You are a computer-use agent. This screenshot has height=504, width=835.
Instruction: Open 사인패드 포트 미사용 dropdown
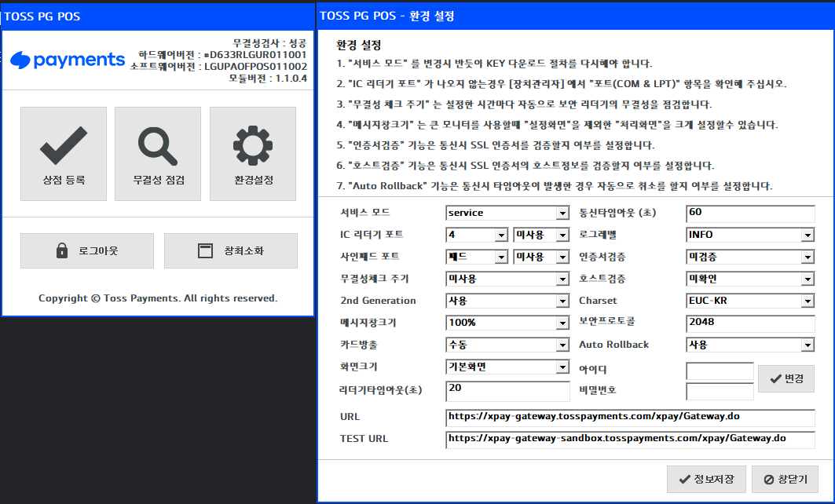(541, 257)
